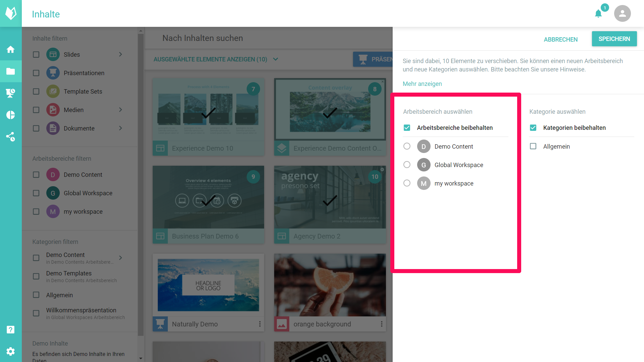Select the Business Plan Demo 6 thumbnail

coord(208,197)
